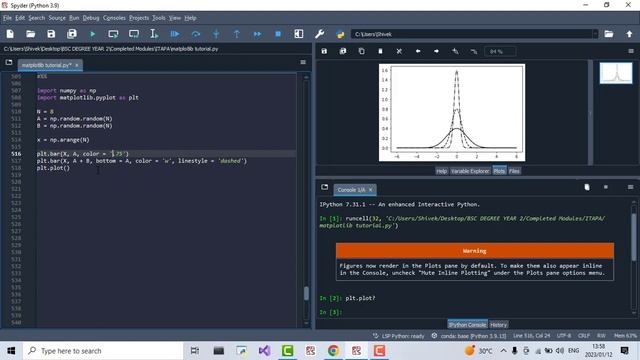Browse editor tabs button
Screen dimensions: 640x360
click(x=9, y=62)
